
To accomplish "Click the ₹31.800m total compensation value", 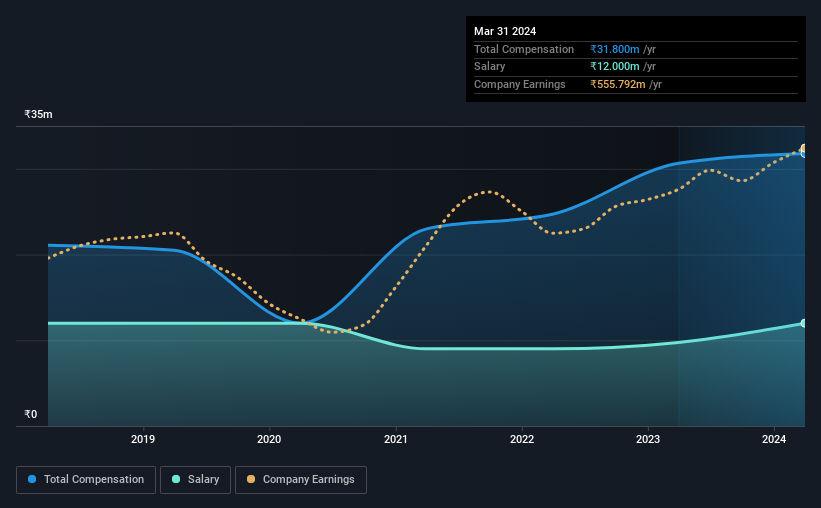I will point(615,49).
